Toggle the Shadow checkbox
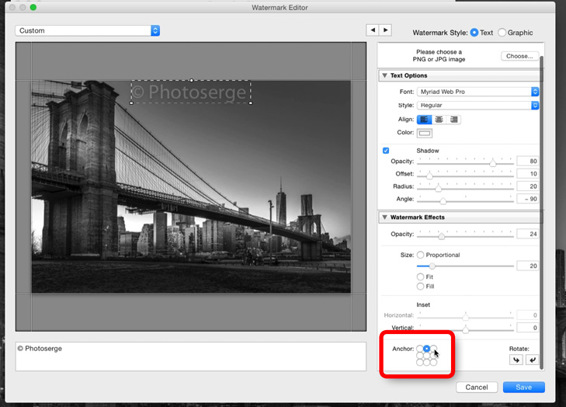The height and width of the screenshot is (407, 566). [386, 150]
